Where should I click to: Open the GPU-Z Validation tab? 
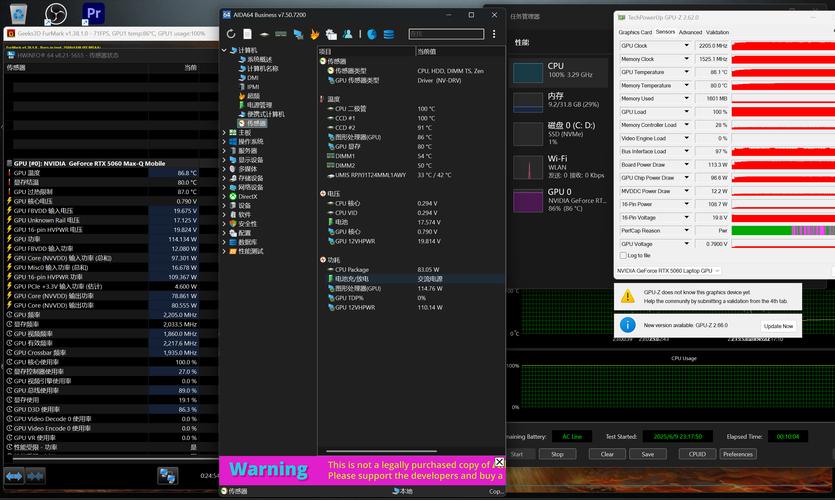pos(718,32)
